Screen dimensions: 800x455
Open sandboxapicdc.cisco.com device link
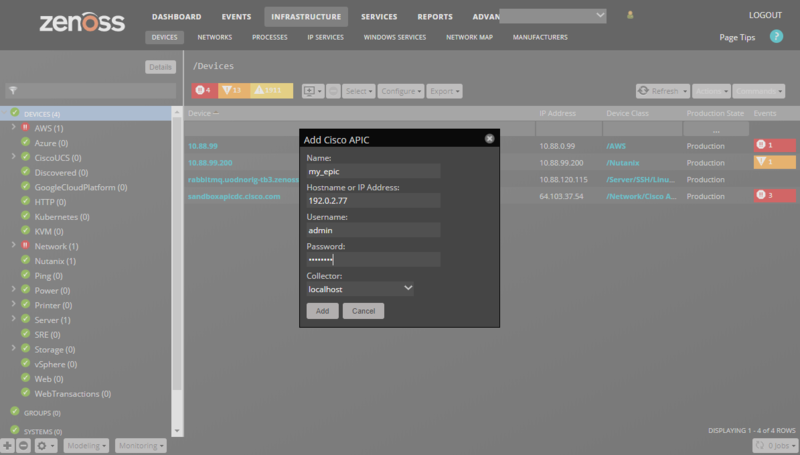(x=234, y=196)
